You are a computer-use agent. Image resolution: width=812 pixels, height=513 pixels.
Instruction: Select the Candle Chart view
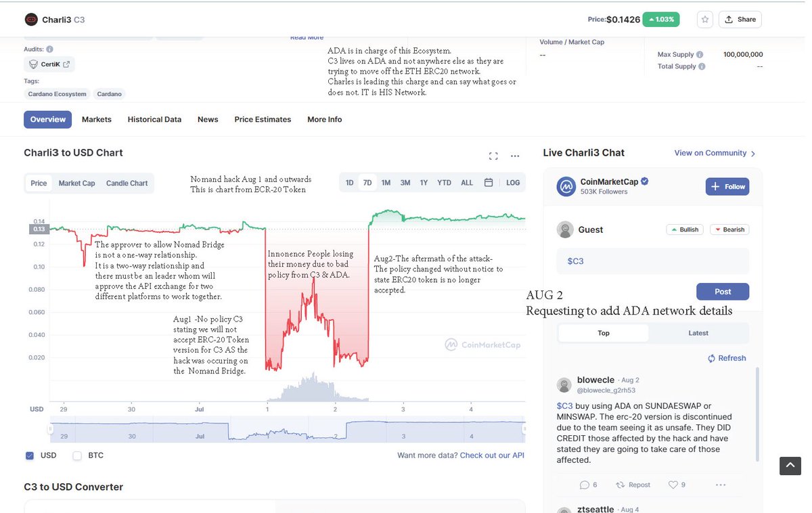[x=127, y=183]
